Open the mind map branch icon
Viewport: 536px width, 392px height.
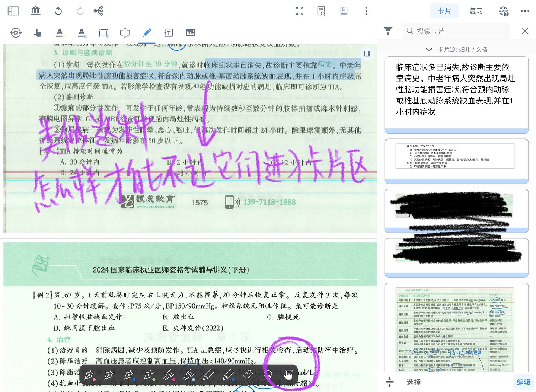99,11
